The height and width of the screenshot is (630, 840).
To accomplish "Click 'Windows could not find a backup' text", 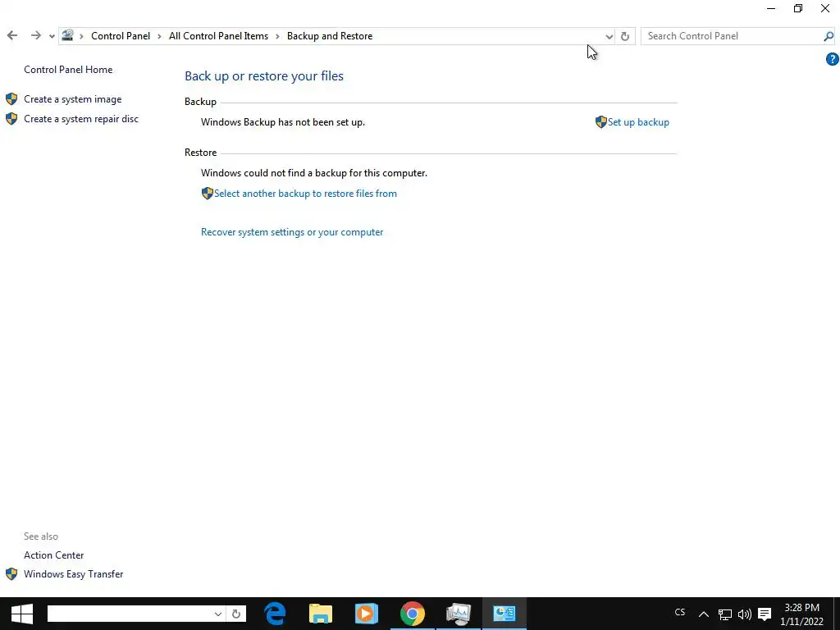I will click(314, 173).
